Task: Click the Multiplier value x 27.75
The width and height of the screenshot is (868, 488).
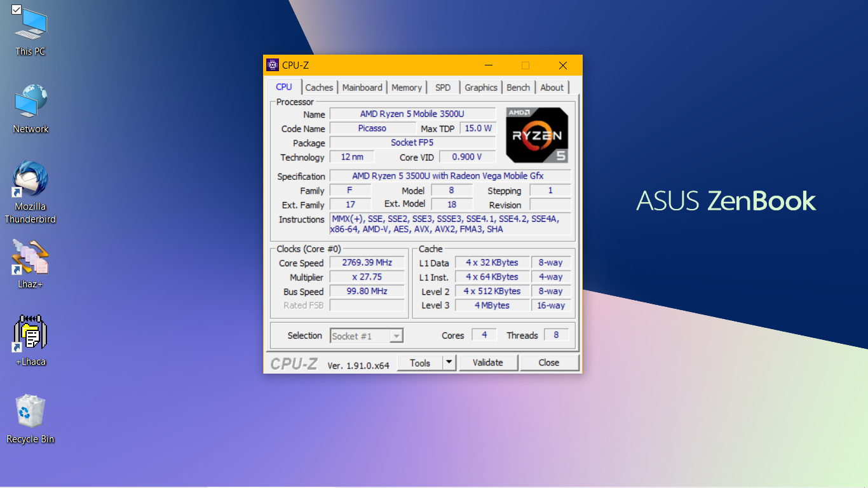Action: [x=367, y=277]
